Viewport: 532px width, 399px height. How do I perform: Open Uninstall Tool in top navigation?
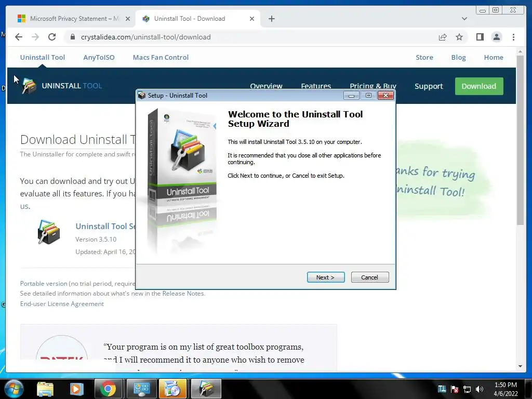43,57
